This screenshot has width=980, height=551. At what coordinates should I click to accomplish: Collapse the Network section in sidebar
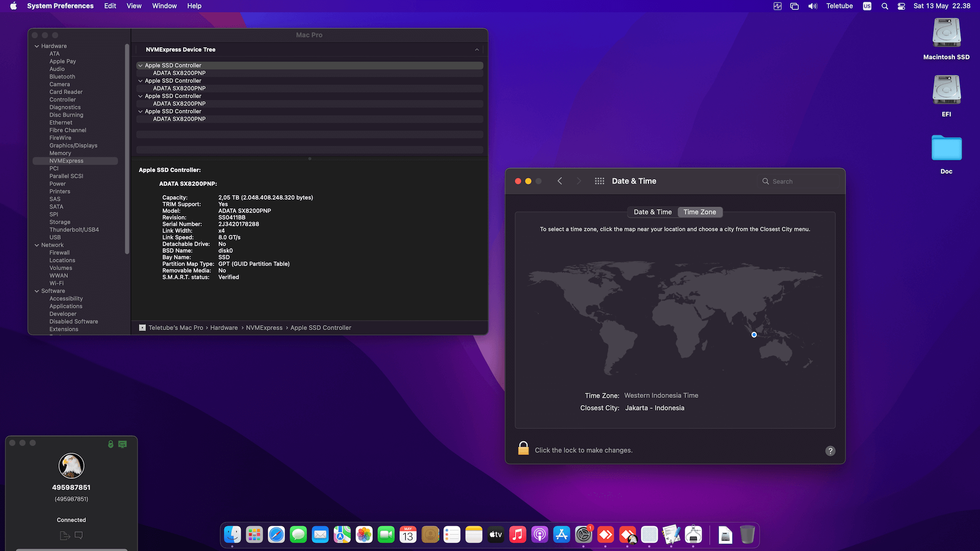[x=37, y=245]
